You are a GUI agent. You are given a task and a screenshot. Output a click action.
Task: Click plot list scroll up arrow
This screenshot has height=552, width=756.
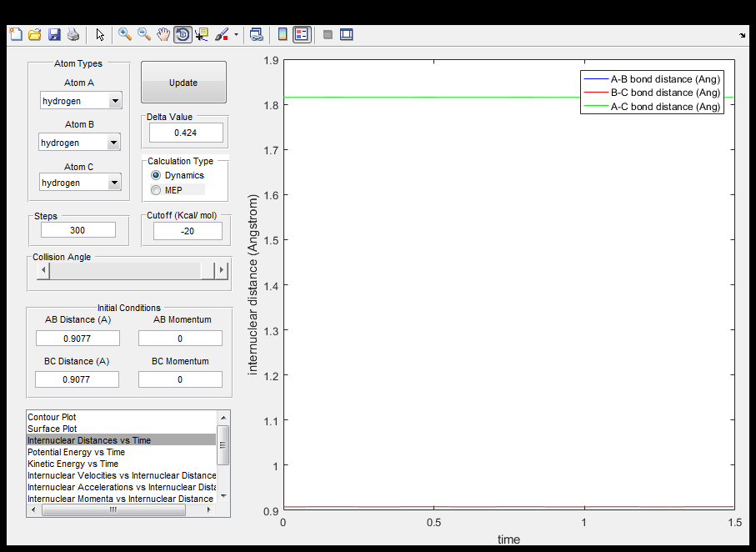(223, 418)
